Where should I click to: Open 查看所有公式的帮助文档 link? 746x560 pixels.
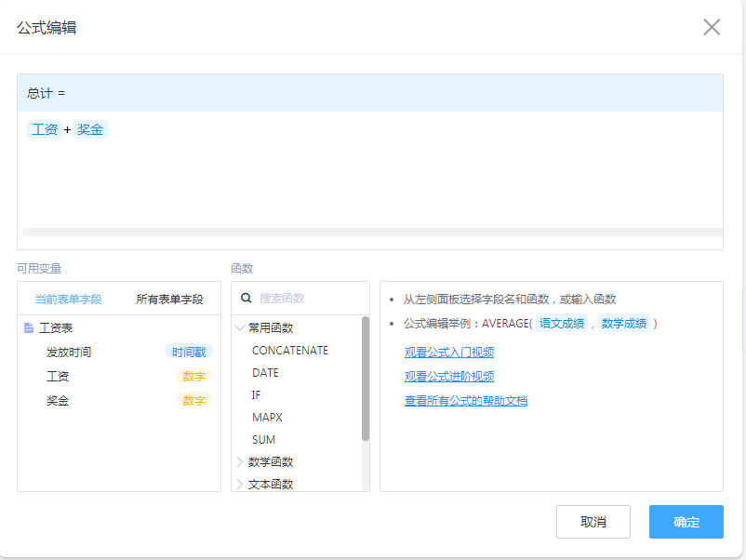(x=465, y=401)
